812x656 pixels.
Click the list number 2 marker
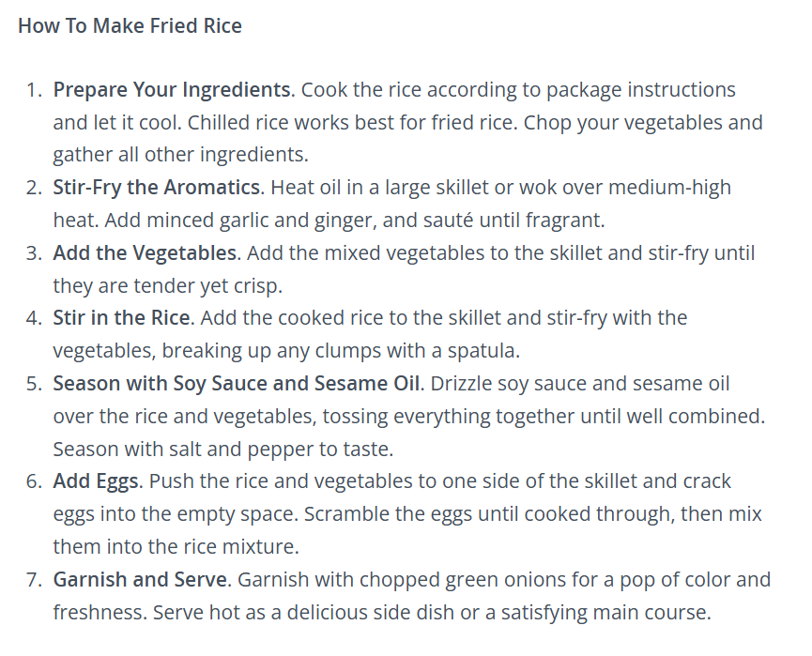pyautogui.click(x=34, y=188)
